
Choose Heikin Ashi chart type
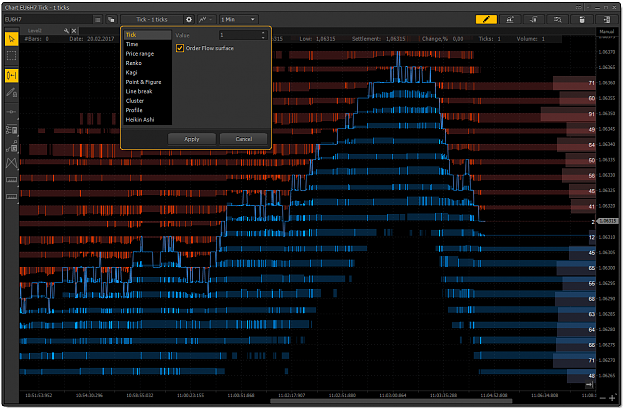coord(147,120)
